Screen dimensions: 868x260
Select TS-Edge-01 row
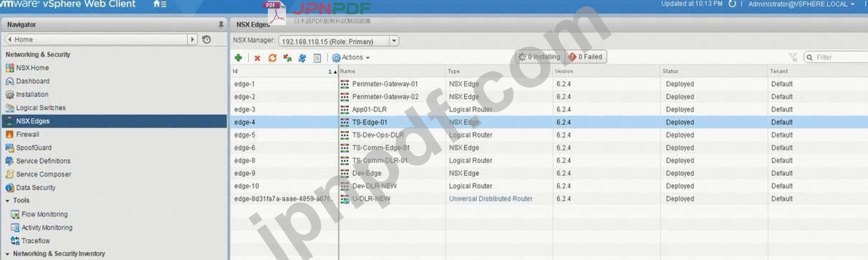549,123
